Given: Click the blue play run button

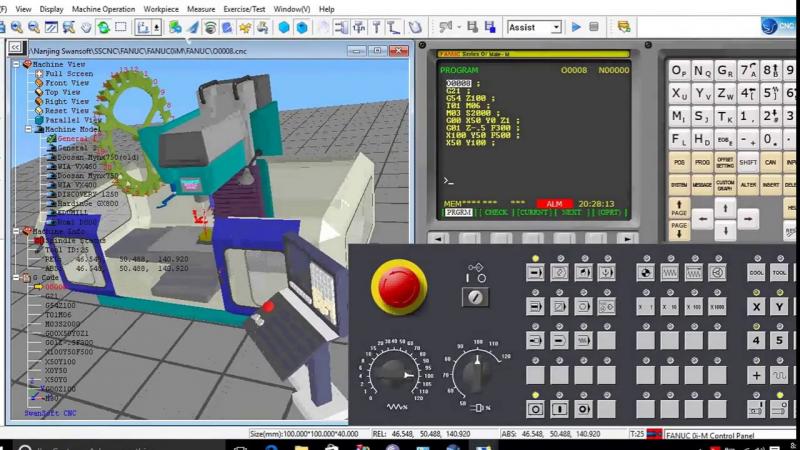Looking at the screenshot, I should tap(576, 27).
